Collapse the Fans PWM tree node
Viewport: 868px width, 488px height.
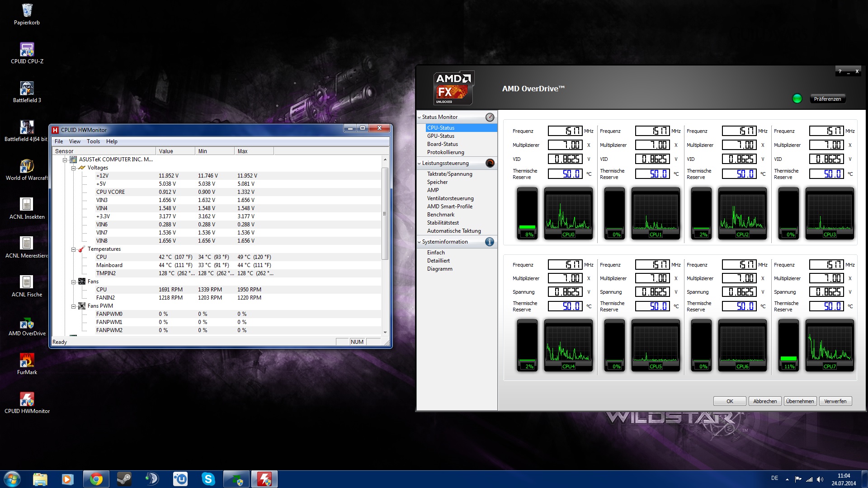click(x=73, y=306)
